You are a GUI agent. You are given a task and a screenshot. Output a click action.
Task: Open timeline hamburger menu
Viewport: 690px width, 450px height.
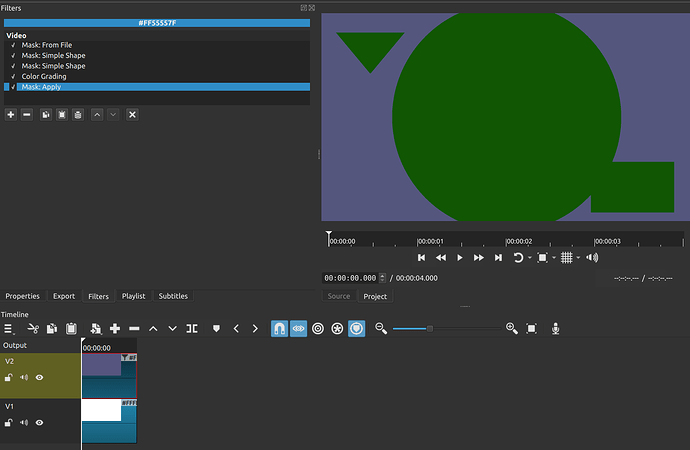coord(9,329)
